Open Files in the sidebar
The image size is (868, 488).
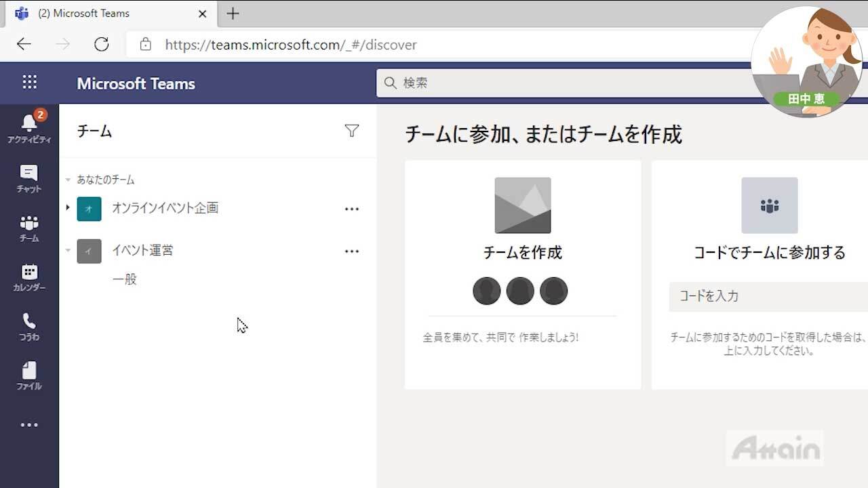(x=29, y=375)
